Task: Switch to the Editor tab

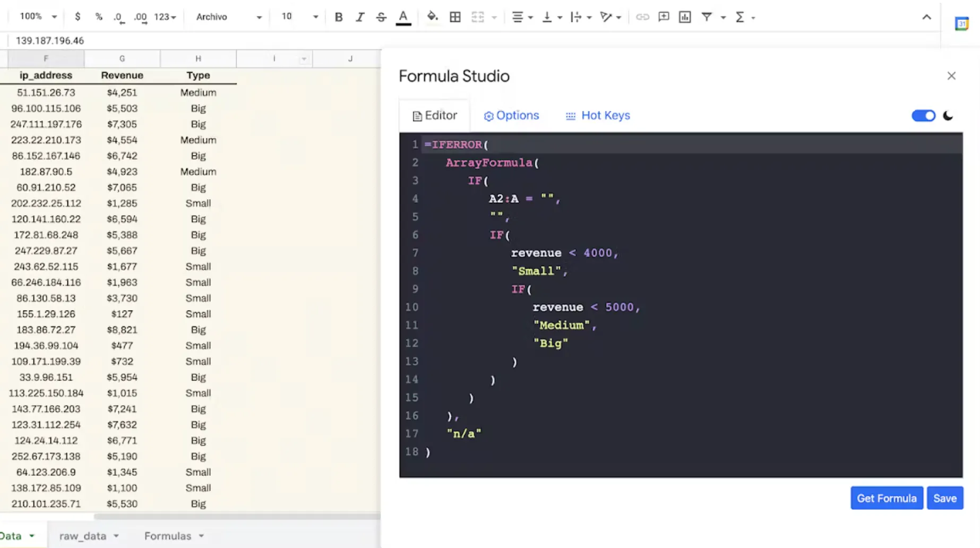Action: coord(434,115)
